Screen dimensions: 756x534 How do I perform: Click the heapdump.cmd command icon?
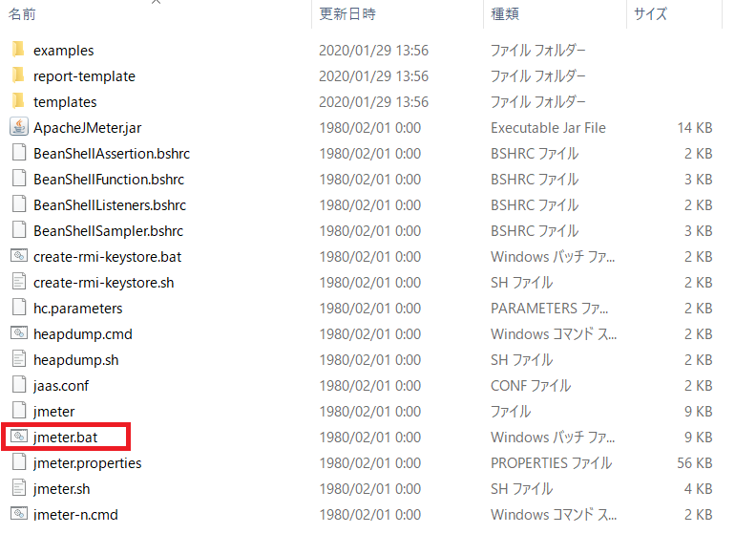click(19, 332)
